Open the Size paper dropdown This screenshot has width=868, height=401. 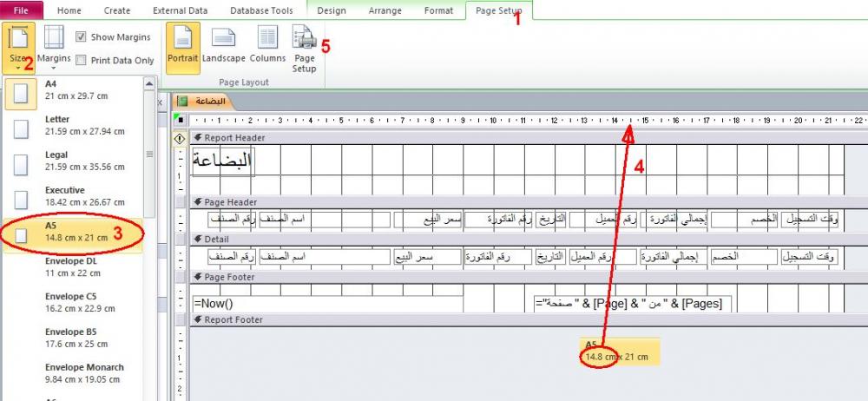pos(18,49)
